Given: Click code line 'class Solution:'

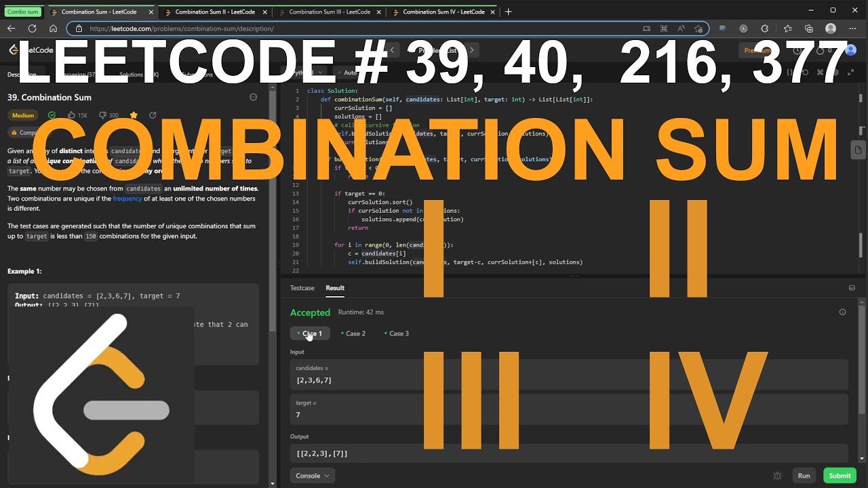Looking at the screenshot, I should (332, 91).
